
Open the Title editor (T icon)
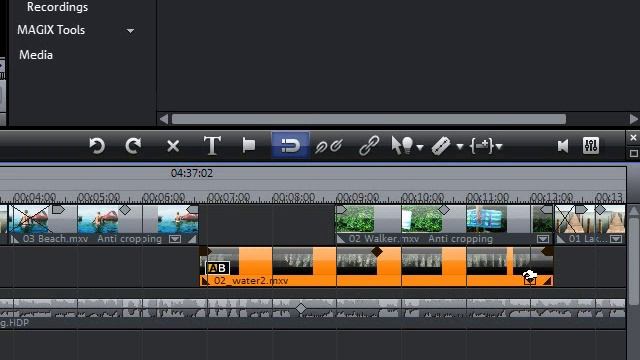(212, 145)
